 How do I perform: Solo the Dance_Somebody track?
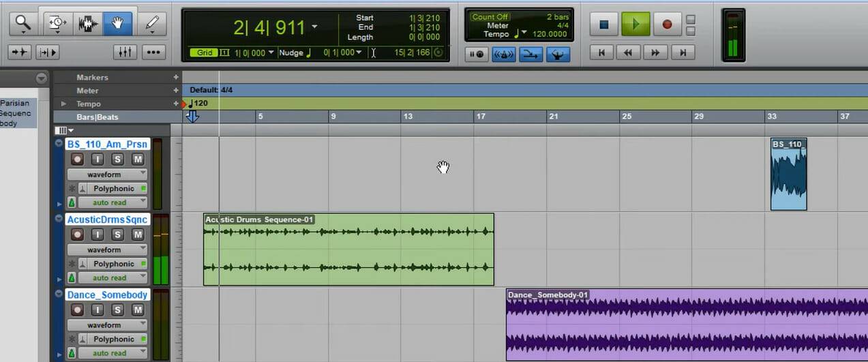click(x=117, y=310)
